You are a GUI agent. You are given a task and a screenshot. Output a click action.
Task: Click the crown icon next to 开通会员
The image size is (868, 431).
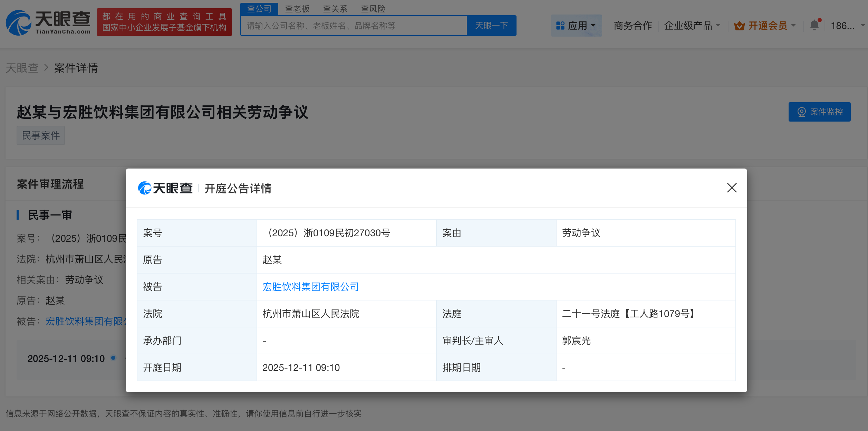739,25
